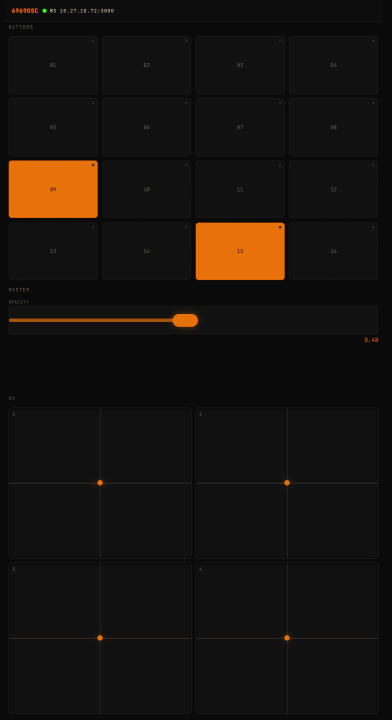Screen dimensions: 392x720
Task: Activate button 04
Action: [x=333, y=65]
